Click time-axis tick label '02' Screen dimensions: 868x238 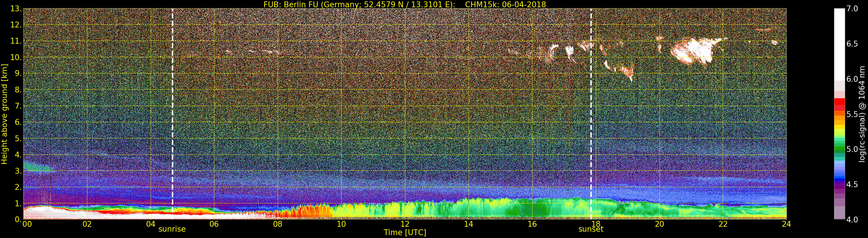click(x=87, y=224)
